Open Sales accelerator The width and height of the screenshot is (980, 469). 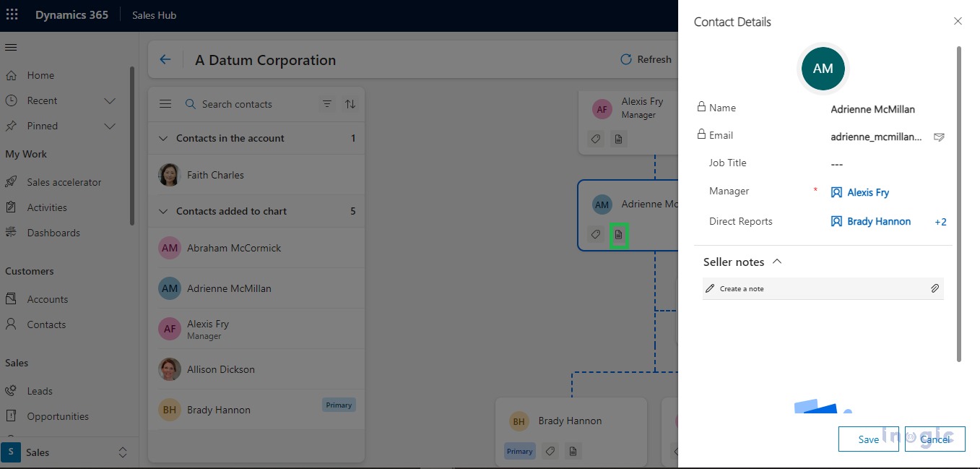[x=64, y=182]
